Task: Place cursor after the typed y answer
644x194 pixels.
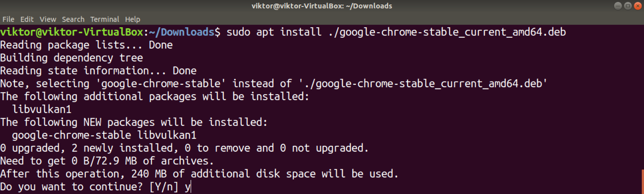Action: pyautogui.click(x=191, y=187)
